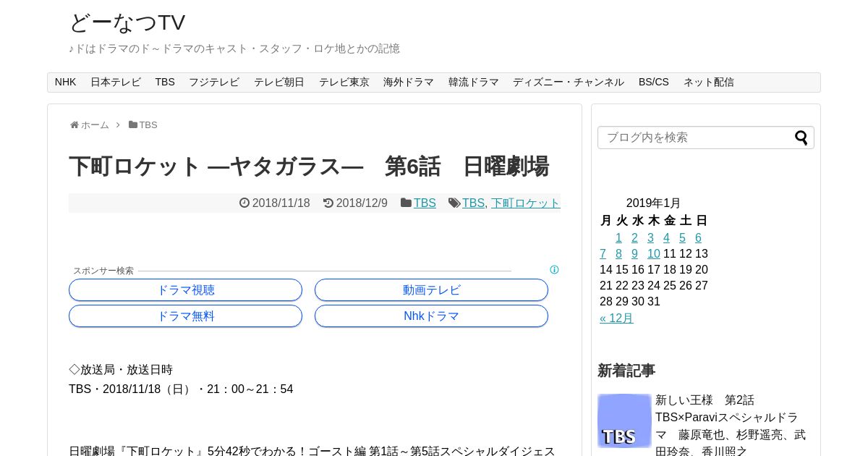Viewport: 868px width, 456px height.
Task: Click the 2019年1月 calendar caption
Action: pos(653,203)
